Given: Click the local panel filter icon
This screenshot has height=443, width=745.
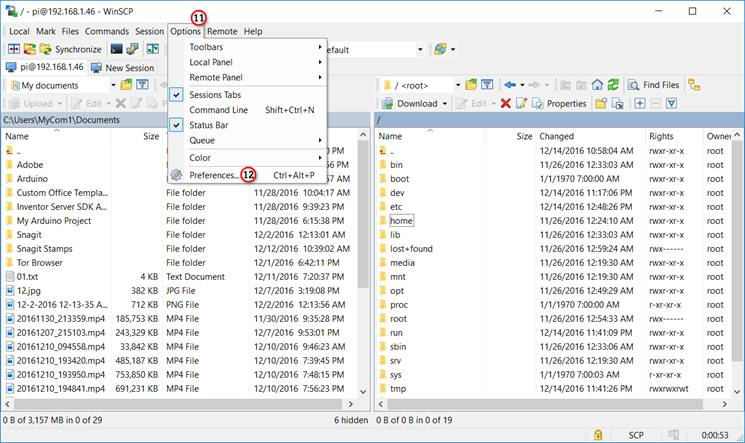Looking at the screenshot, I should [x=143, y=85].
